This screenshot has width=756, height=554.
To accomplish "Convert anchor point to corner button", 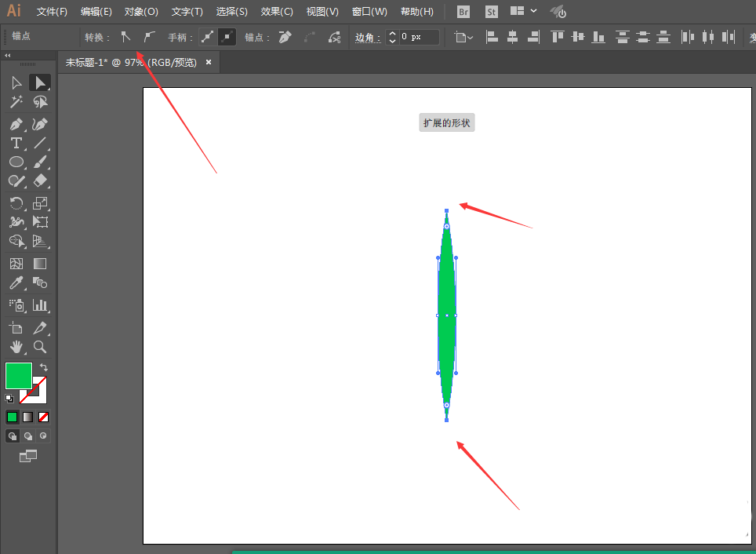I will click(125, 37).
